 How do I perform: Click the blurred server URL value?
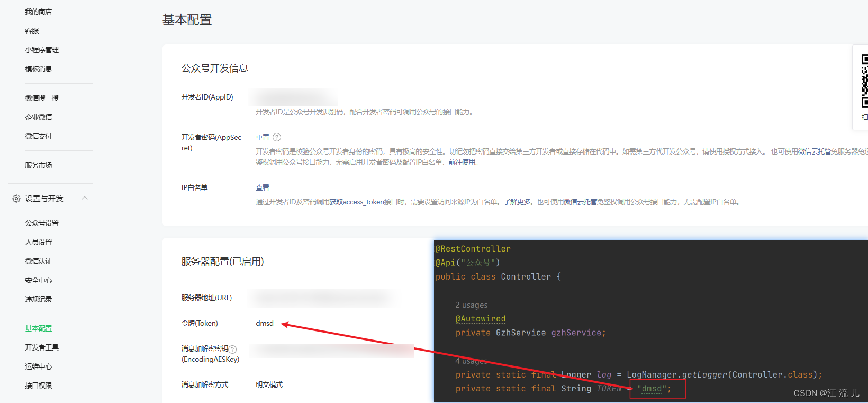pyautogui.click(x=323, y=298)
